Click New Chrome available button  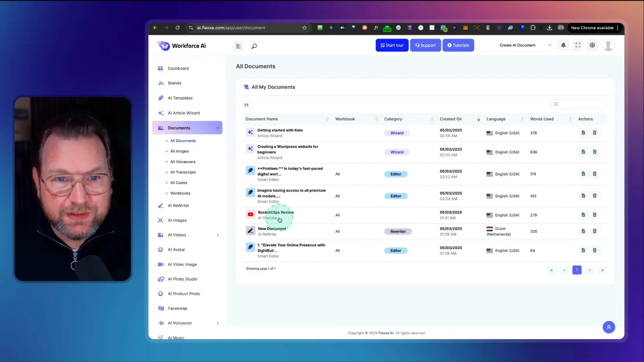(x=595, y=28)
